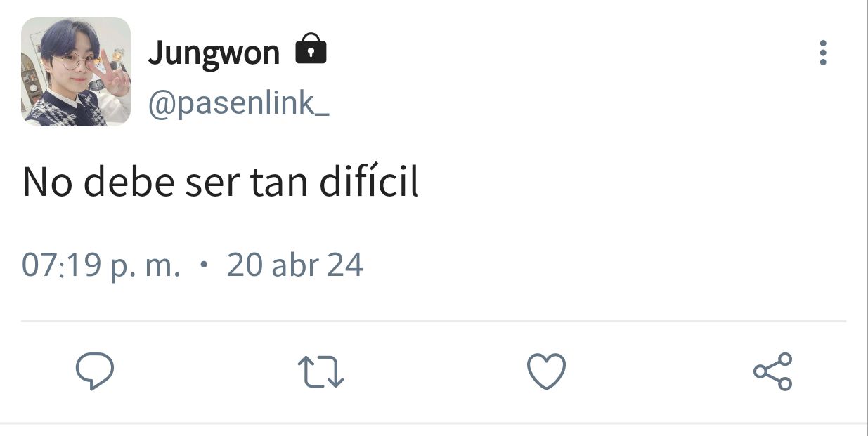The image size is (868, 436).
Task: Open the avatar showing a peace sign
Action: (76, 72)
